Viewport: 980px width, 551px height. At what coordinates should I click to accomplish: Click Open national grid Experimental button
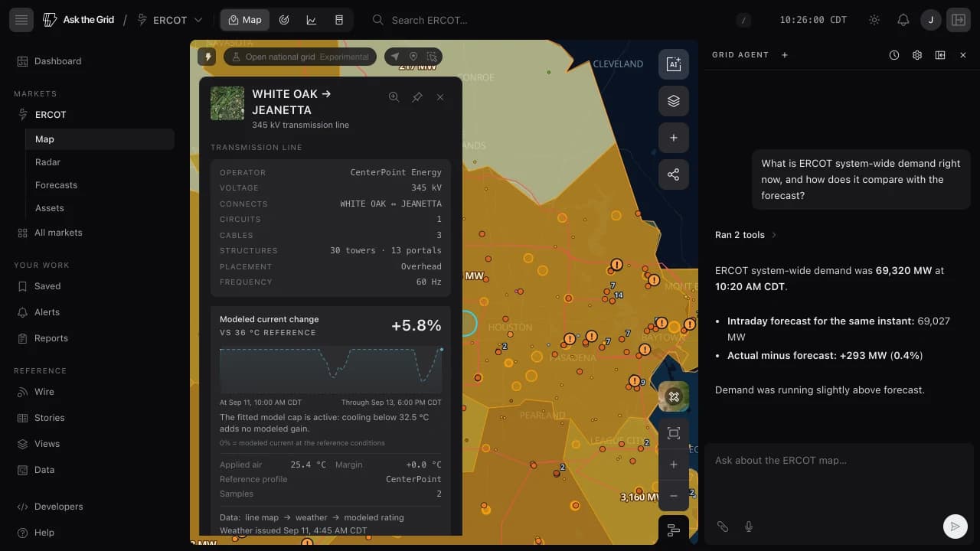(301, 57)
